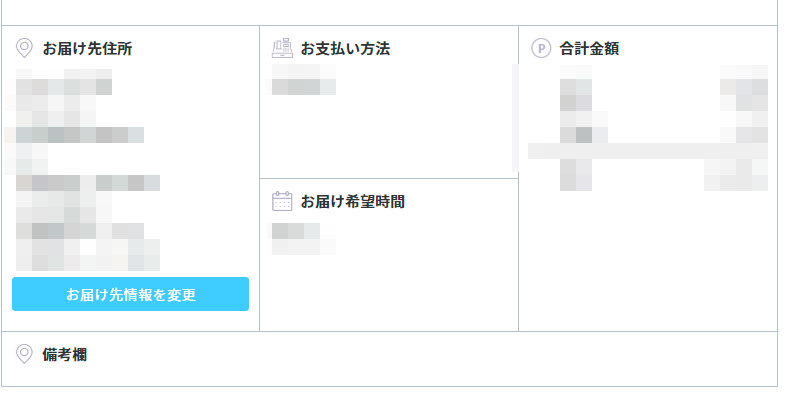
Task: Select the 合計金額 heading text
Action: pyautogui.click(x=589, y=49)
